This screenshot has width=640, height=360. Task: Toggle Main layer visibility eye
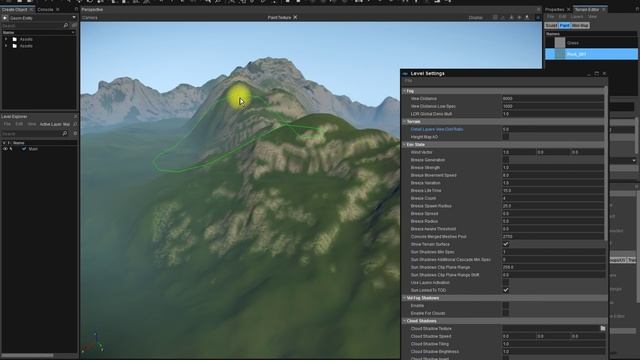[5, 149]
